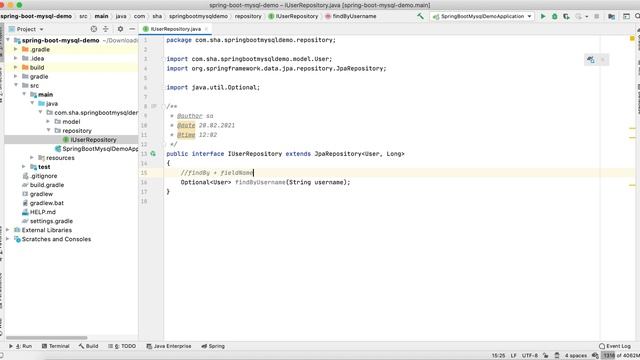The width and height of the screenshot is (640, 360).
Task: Locate current file with the target icon
Action: coord(94,29)
